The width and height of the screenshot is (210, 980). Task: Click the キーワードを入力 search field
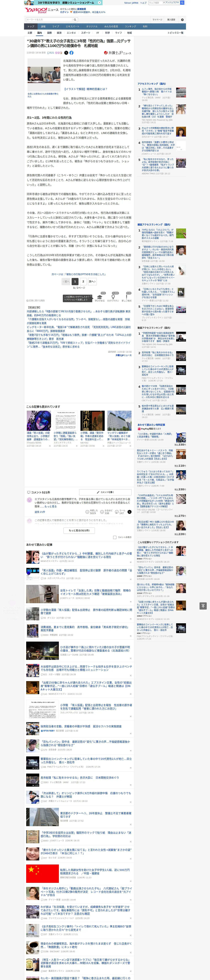coord(49,20)
